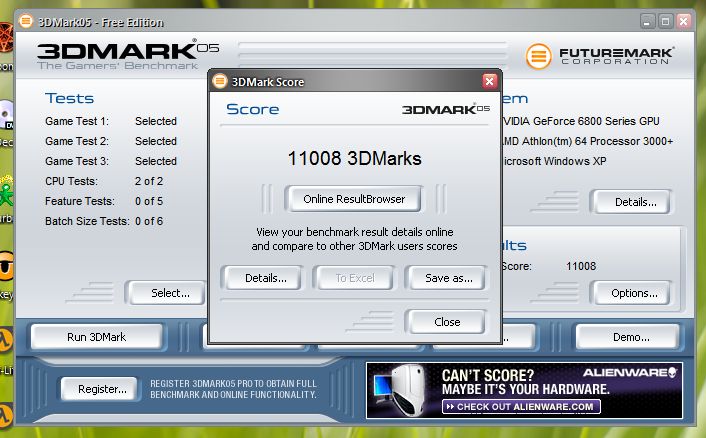
Task: Minimize the 3DMark05 main window
Action: 647,21
